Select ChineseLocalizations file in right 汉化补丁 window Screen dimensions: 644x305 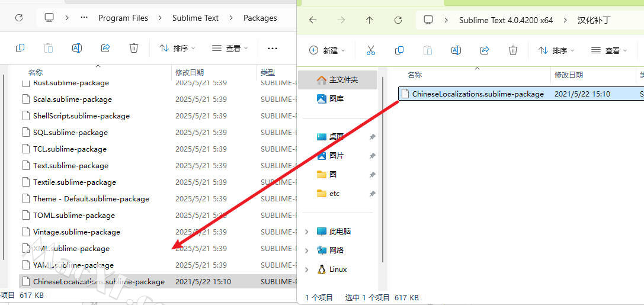pos(521,94)
